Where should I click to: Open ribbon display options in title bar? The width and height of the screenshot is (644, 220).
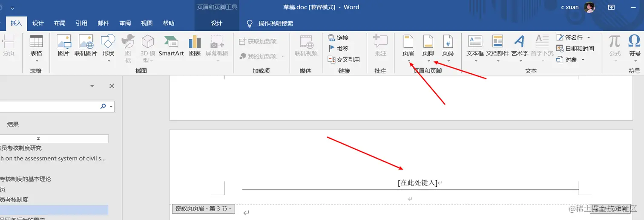click(x=611, y=7)
